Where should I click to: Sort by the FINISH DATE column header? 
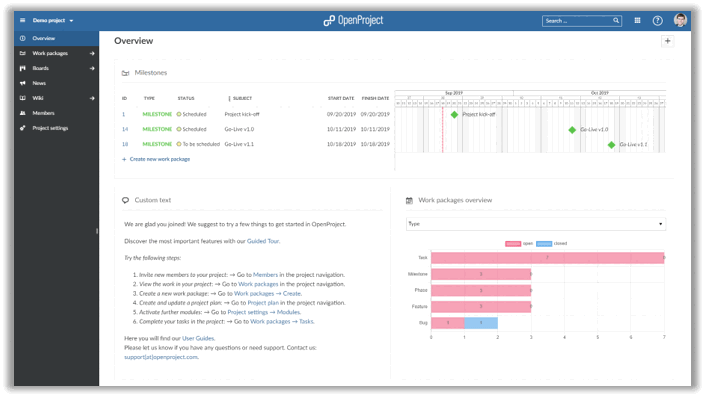(x=375, y=98)
